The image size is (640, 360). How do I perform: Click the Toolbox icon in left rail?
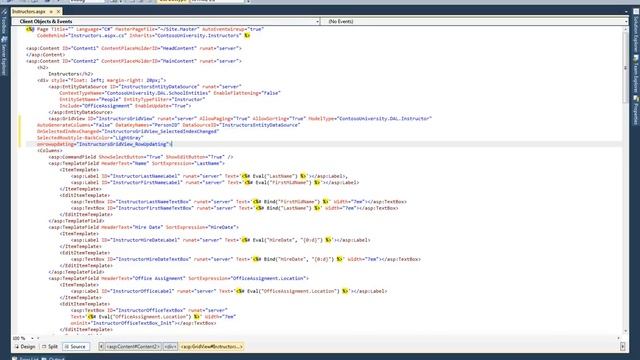4,12
